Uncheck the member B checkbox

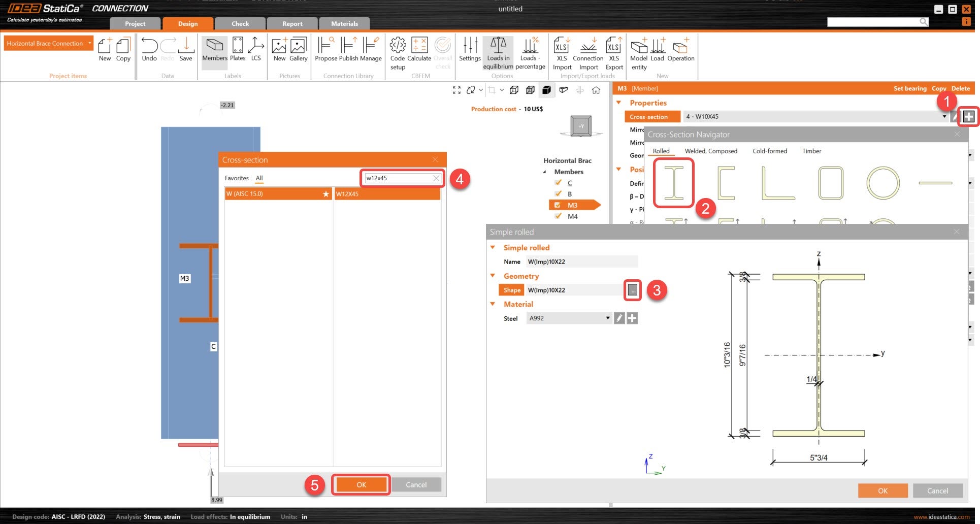(558, 194)
